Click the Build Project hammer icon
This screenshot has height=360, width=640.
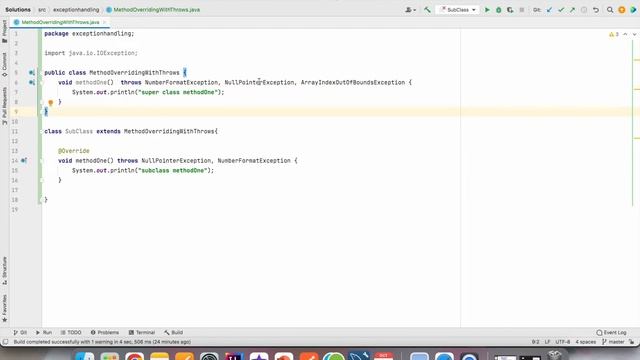pos(427,10)
